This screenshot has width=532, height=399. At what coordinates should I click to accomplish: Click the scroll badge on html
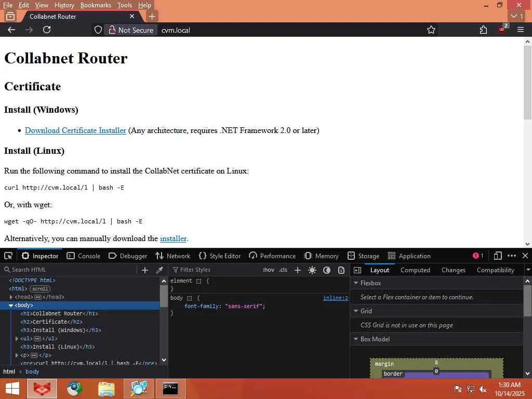point(40,289)
